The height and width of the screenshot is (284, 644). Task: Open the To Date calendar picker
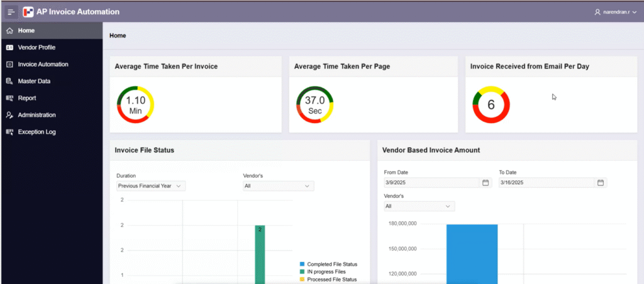[x=600, y=183]
